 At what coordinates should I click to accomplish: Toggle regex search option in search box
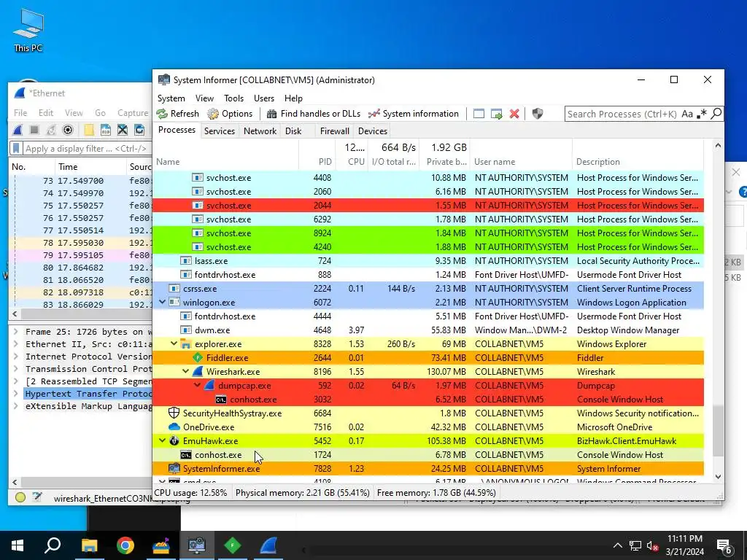pyautogui.click(x=701, y=114)
